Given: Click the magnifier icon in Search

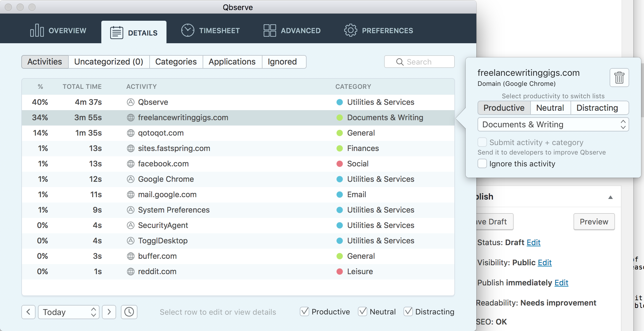Looking at the screenshot, I should pos(400,62).
